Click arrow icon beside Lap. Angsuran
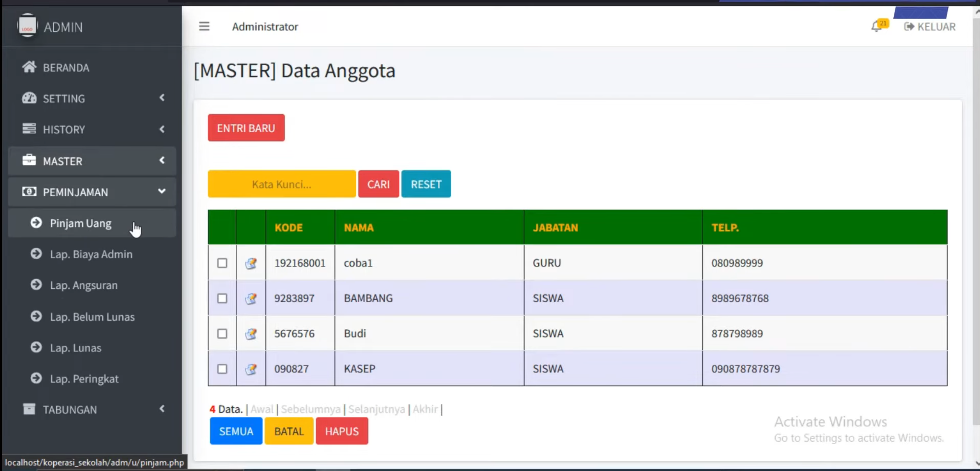The image size is (980, 471). point(36,285)
